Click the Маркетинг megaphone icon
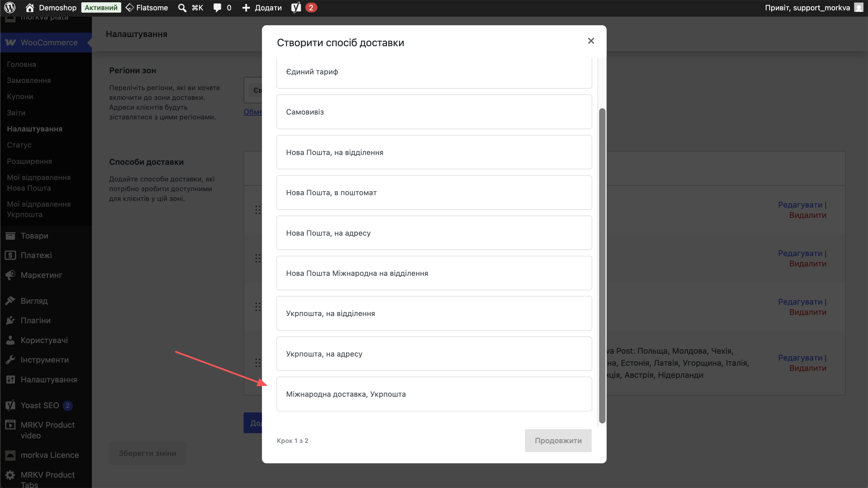 10,275
